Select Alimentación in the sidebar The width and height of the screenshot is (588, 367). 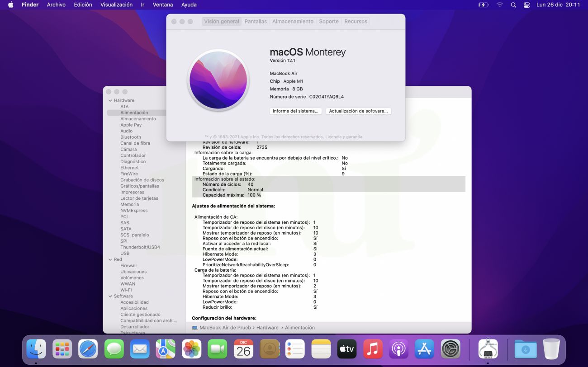point(134,113)
